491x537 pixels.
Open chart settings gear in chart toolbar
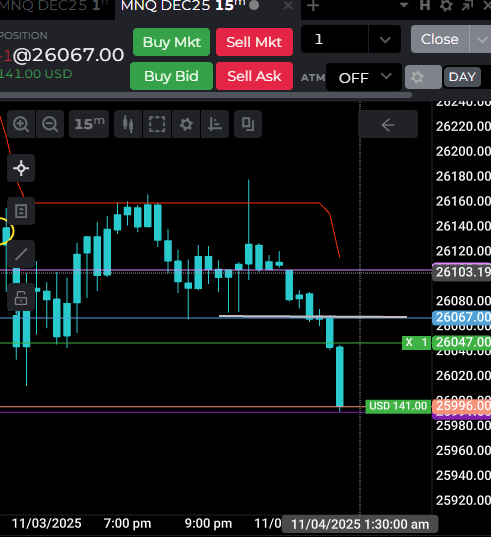186,124
